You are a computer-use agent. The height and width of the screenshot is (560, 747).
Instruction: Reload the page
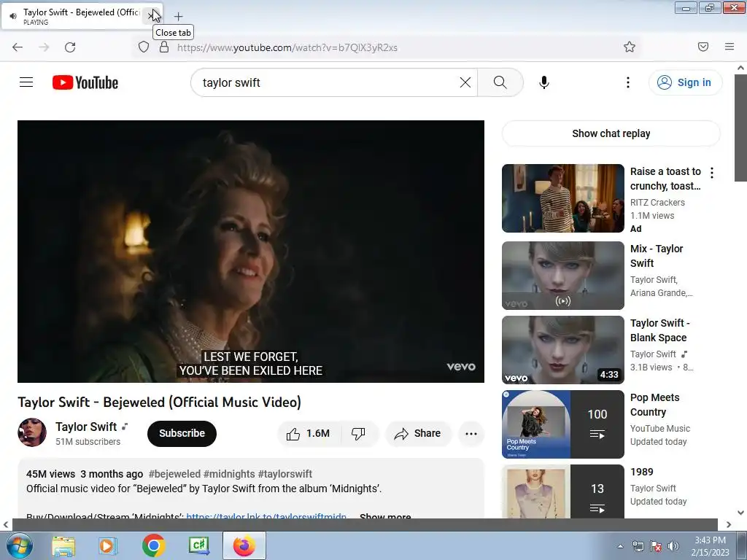pos(70,47)
